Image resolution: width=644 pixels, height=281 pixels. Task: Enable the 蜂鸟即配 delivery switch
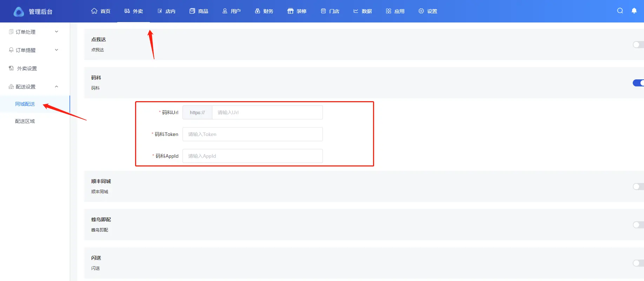click(x=638, y=225)
